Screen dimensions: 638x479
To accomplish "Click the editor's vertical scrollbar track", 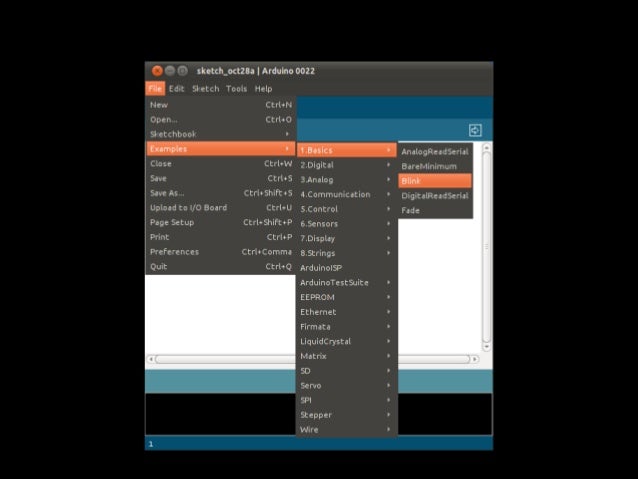I will (486, 247).
